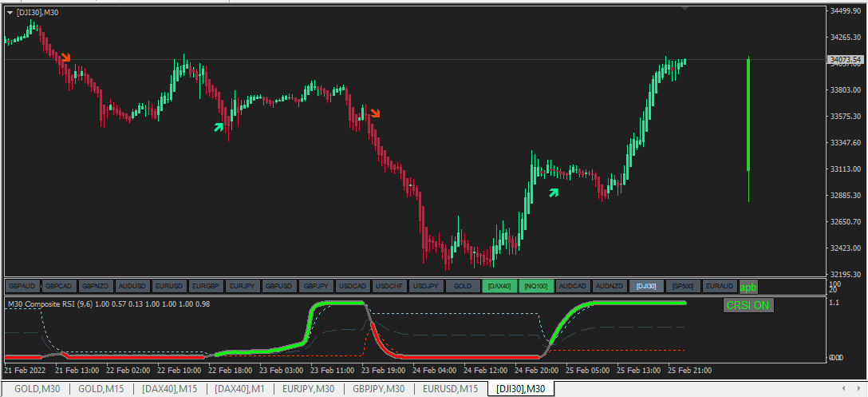The image size is (868, 397).
Task: Select the GBPAUD symbol button
Action: [22, 286]
